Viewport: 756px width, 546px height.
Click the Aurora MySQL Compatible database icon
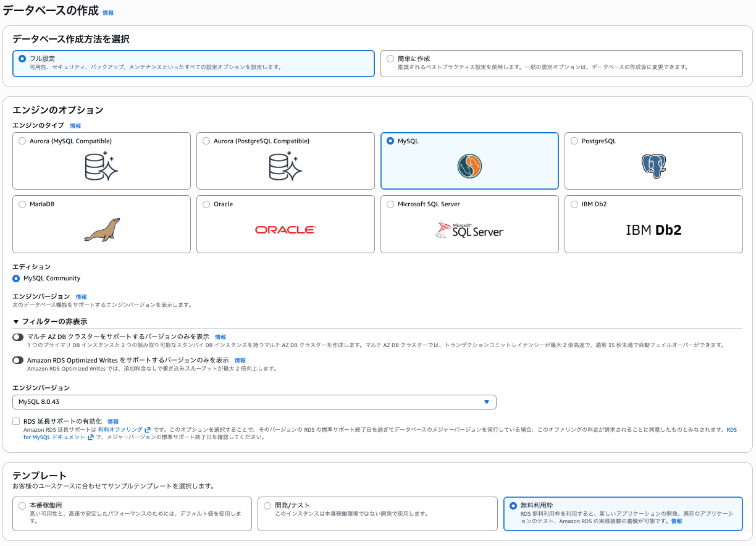pos(101,166)
